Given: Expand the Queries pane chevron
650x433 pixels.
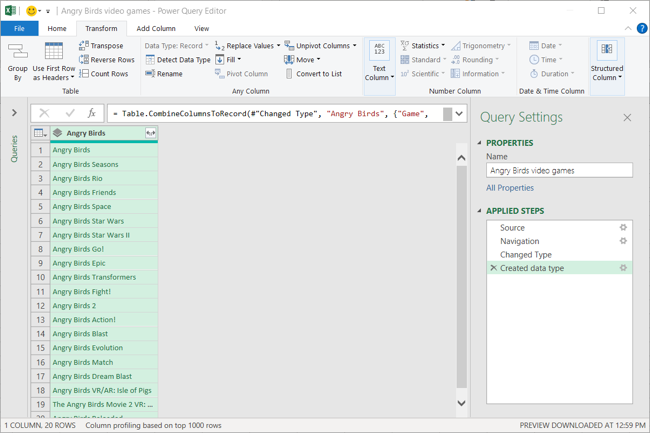Looking at the screenshot, I should coord(14,113).
